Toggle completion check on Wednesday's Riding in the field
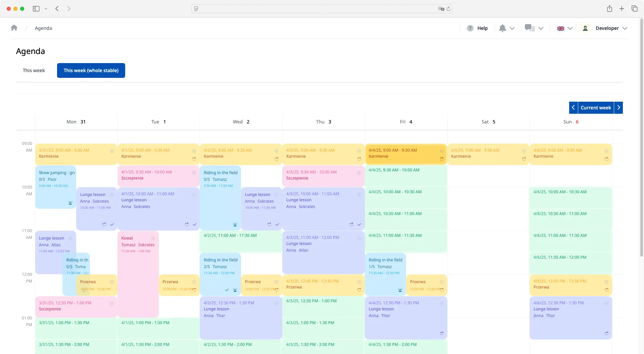This screenshot has height=354, width=644. (226, 290)
